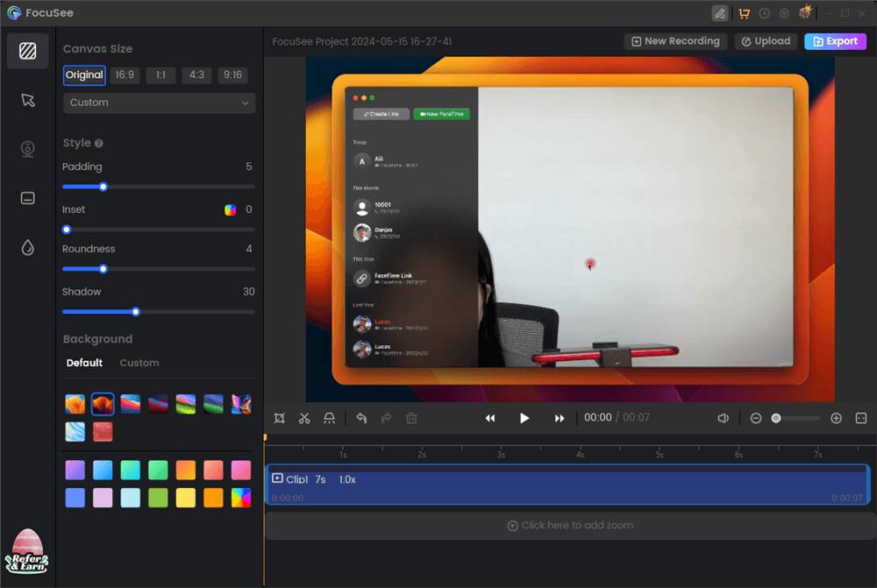Open the watermark droplet sidebar panel
This screenshot has height=588, width=877.
(x=27, y=247)
